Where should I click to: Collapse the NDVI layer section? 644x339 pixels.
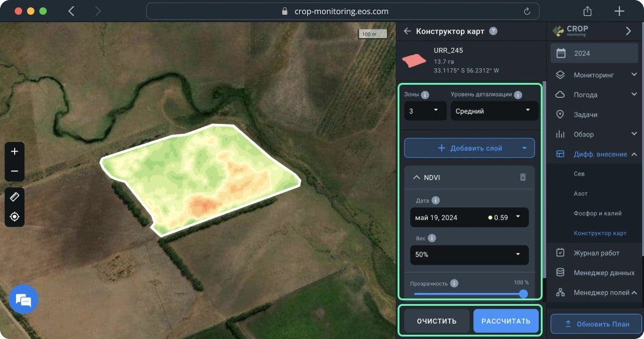[x=417, y=177]
